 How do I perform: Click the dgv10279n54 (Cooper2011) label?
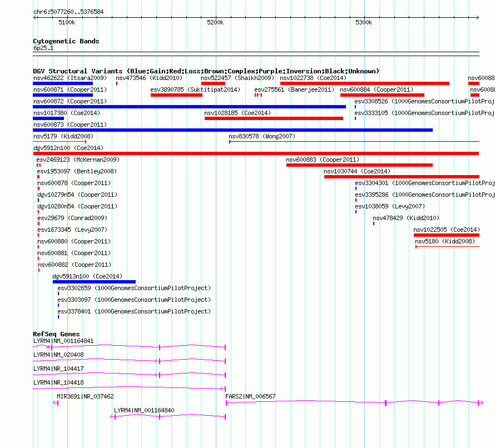pos(77,195)
